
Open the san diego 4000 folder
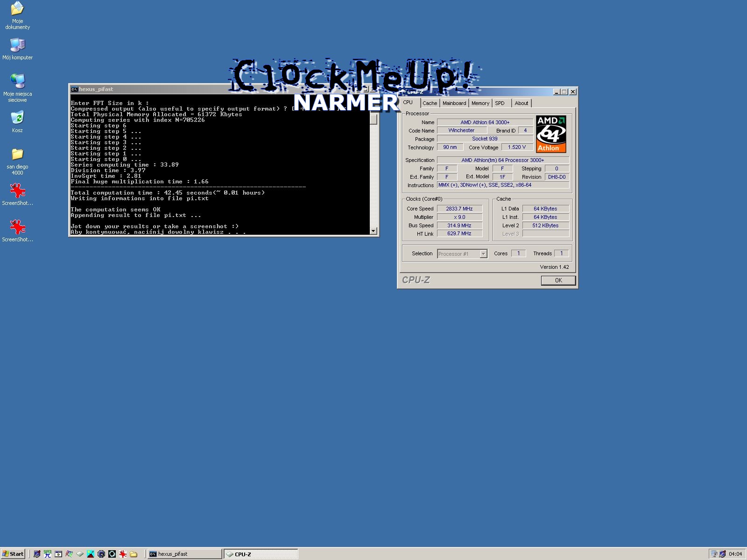[x=17, y=161]
